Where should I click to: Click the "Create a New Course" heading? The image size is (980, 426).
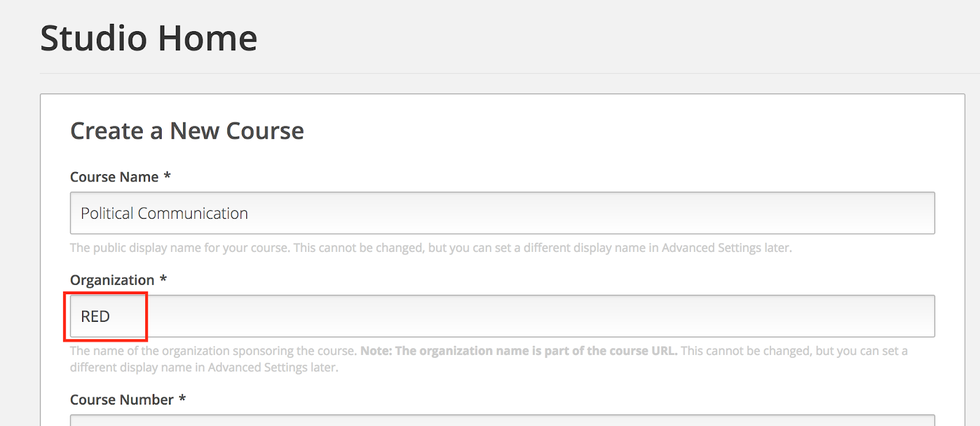[187, 131]
